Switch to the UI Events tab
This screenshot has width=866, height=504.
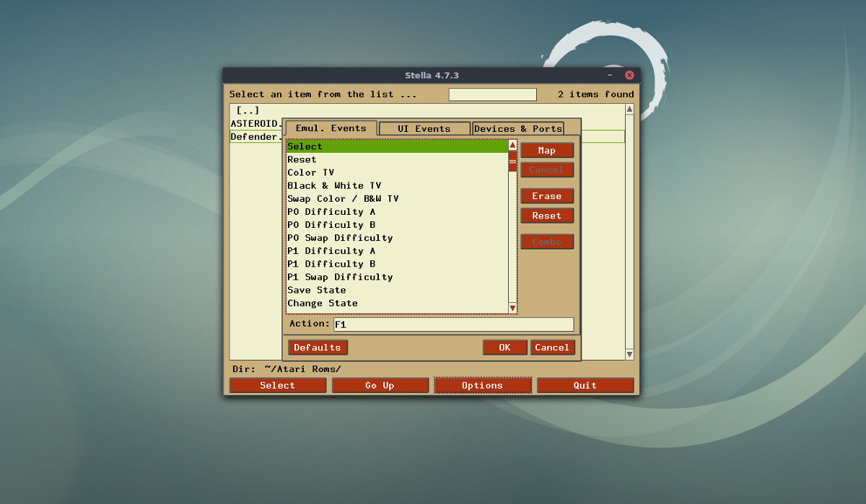click(424, 128)
